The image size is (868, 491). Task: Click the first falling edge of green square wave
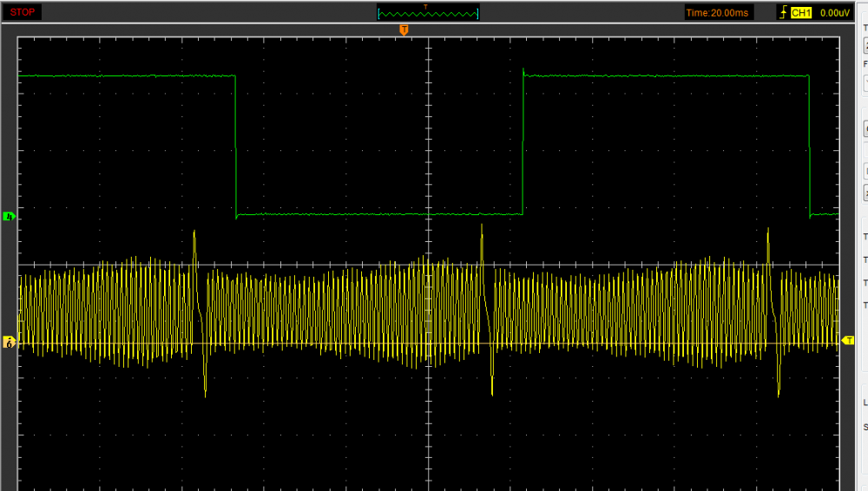point(235,147)
